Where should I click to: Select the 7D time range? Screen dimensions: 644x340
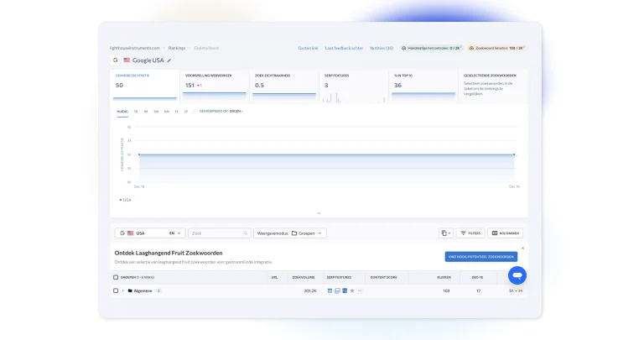click(x=136, y=112)
